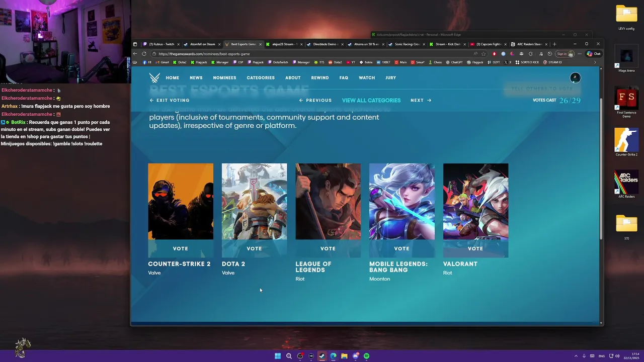
Task: Open the Chess bookmark
Action: pyautogui.click(x=435, y=62)
